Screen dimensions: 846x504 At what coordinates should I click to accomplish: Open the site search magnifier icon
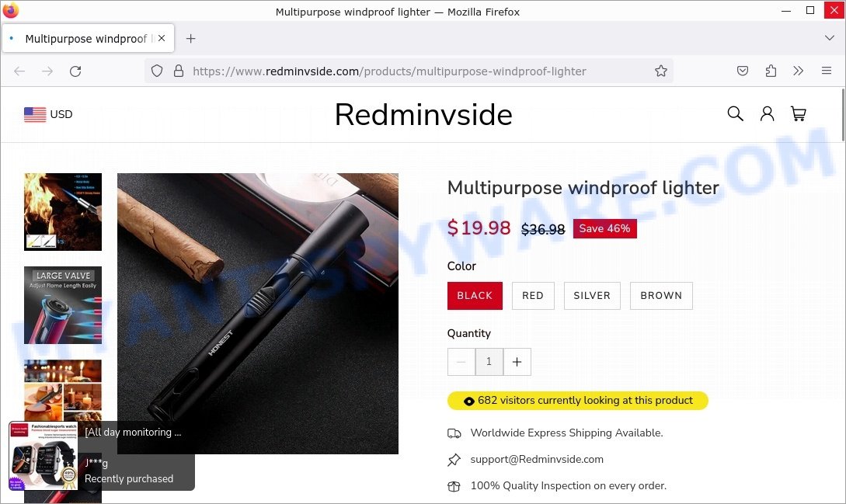pyautogui.click(x=735, y=114)
